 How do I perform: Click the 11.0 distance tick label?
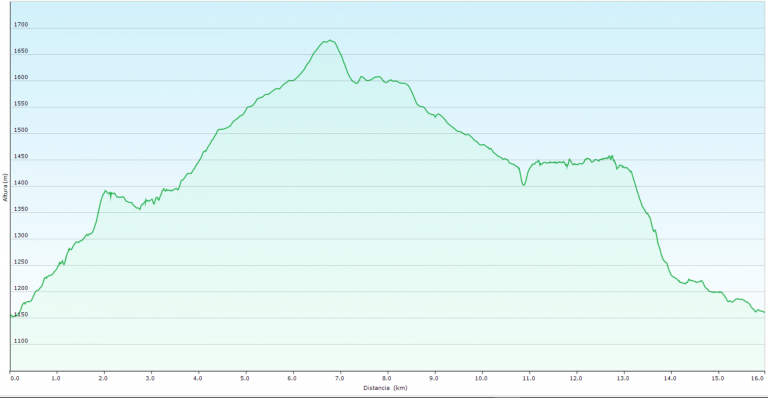coord(528,378)
